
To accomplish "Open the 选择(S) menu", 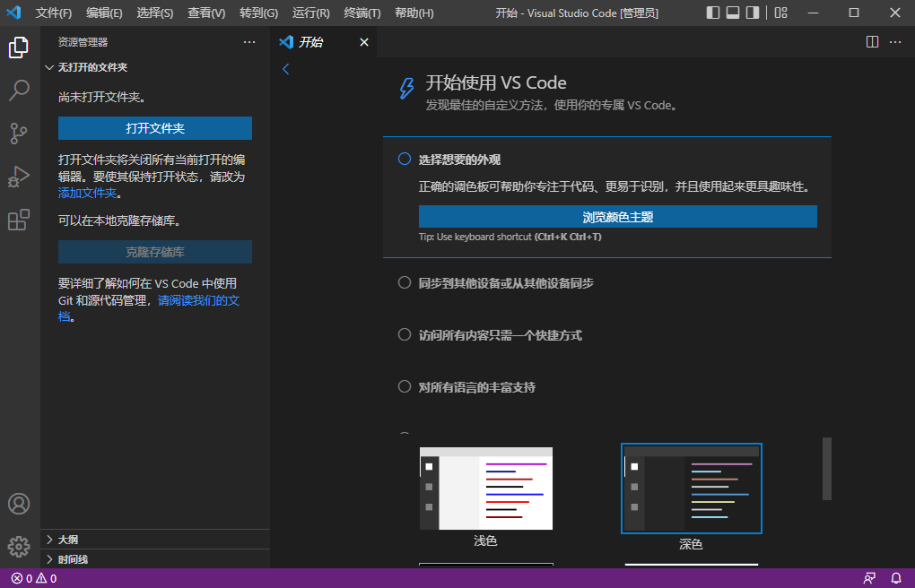I will 154,13.
